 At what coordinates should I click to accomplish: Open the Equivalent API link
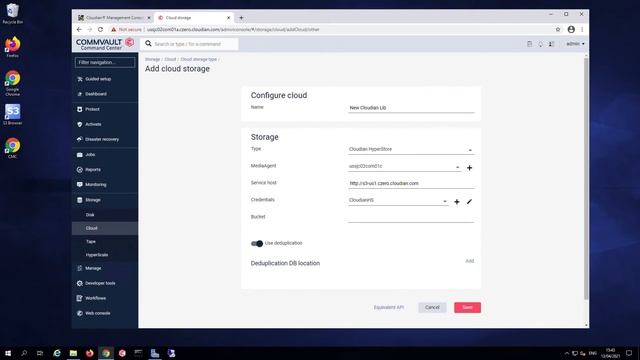point(389,307)
